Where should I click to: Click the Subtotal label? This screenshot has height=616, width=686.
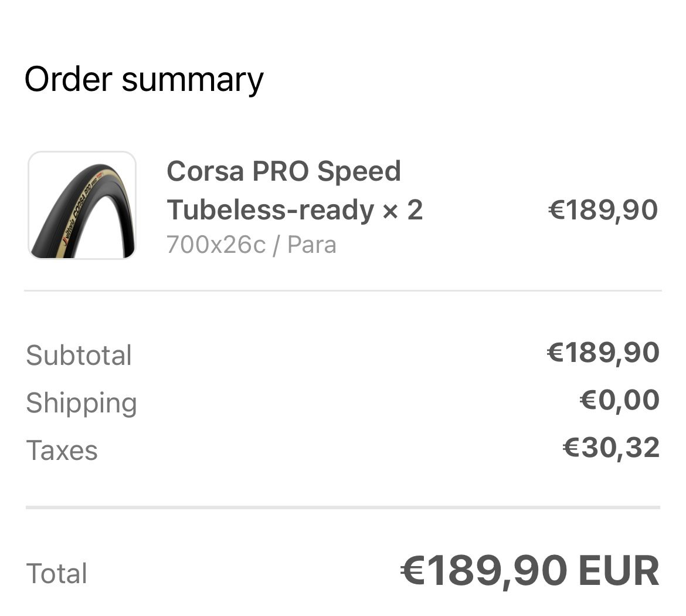[x=79, y=356]
